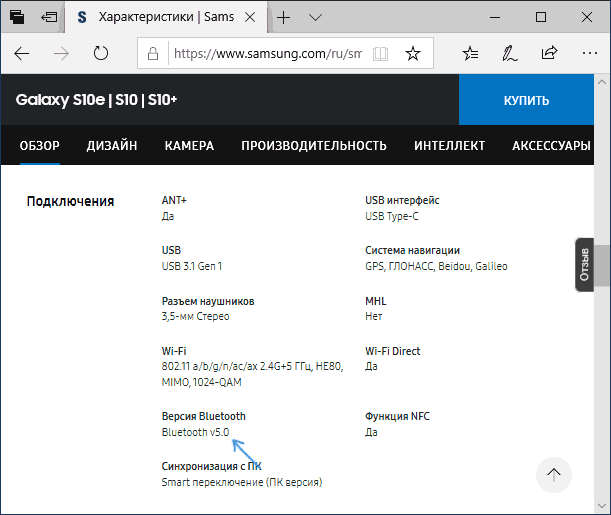The image size is (611, 515).
Task: Go forward with the arrow button
Action: [61, 53]
